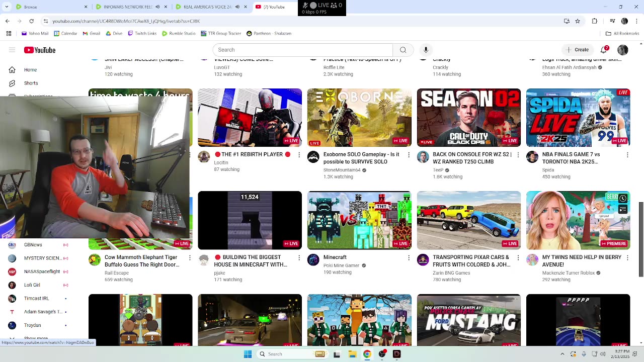Start voice search with the microphone
This screenshot has height=362, width=644.
tap(426, 50)
